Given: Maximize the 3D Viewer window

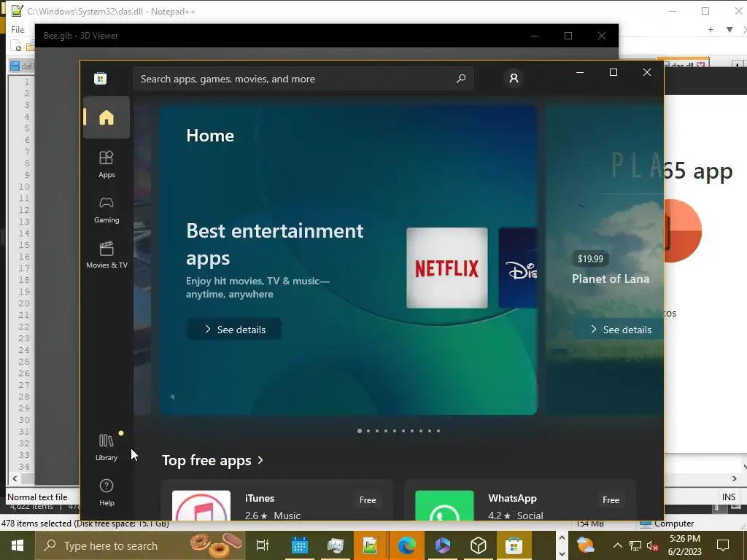Looking at the screenshot, I should tap(568, 36).
